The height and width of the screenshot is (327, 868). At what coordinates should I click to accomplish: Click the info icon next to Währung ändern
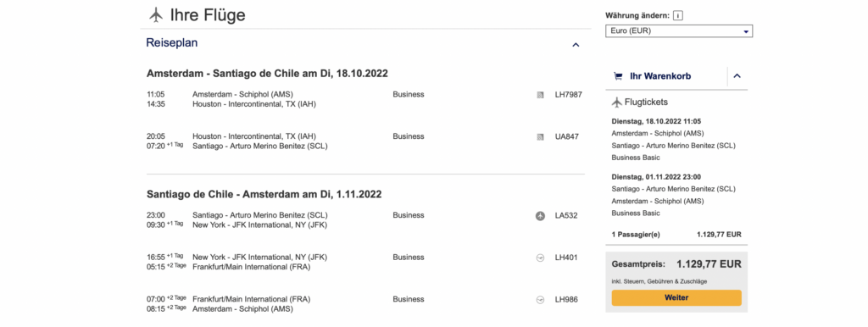coord(678,15)
